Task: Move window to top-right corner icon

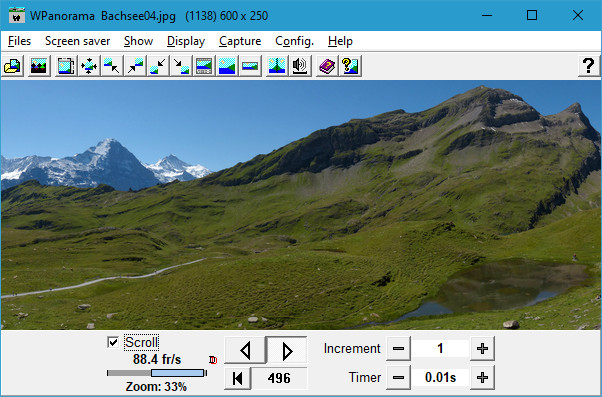Action: pyautogui.click(x=135, y=66)
